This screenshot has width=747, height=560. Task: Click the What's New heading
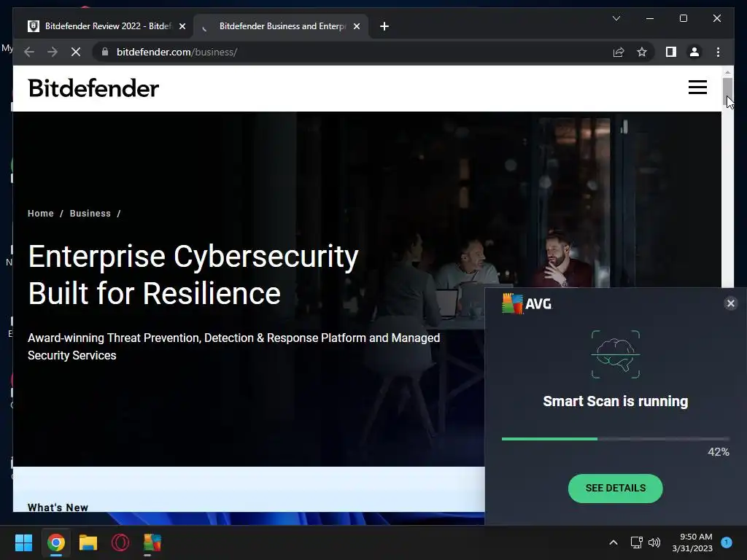tap(58, 507)
